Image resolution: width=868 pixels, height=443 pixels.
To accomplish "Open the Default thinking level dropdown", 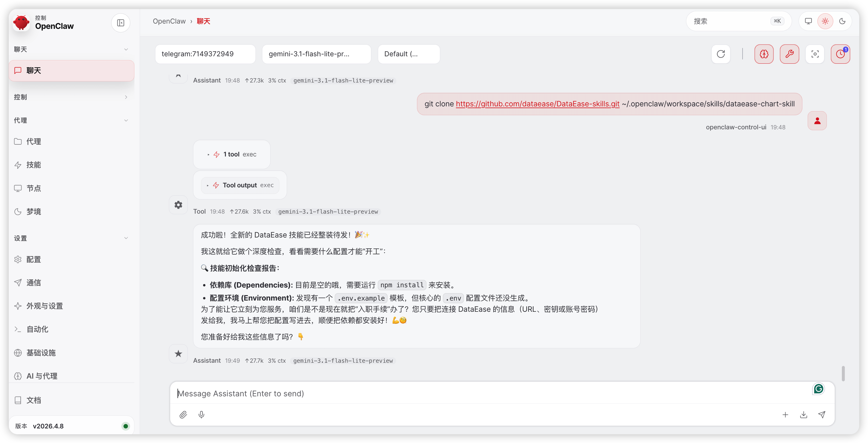I will click(x=409, y=54).
